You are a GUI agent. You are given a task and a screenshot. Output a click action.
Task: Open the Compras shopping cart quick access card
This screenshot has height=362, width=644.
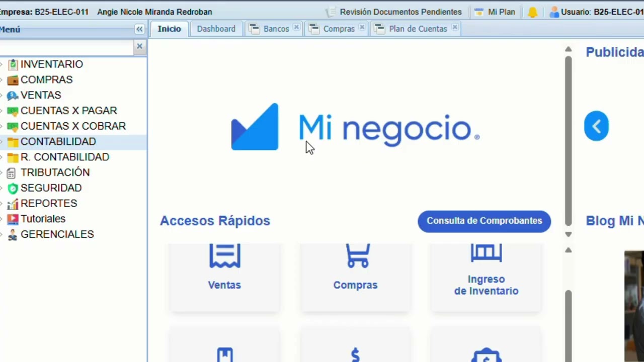[355, 277]
